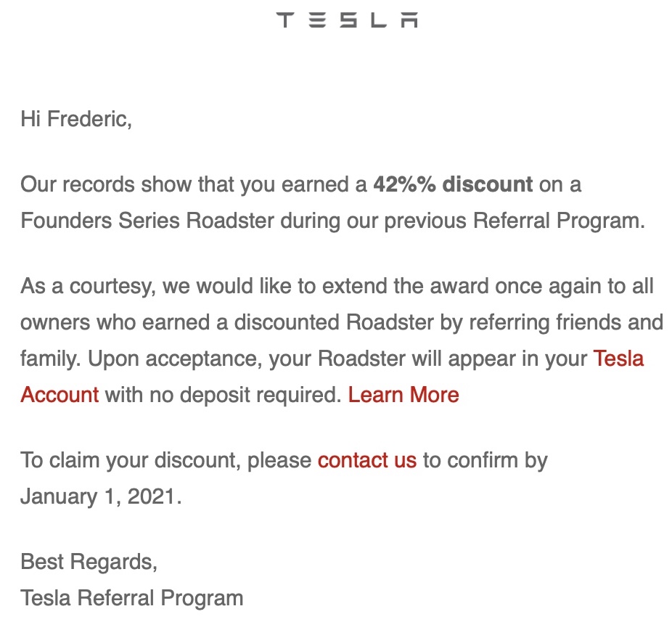Click the Tesla logo at top

pyautogui.click(x=347, y=20)
